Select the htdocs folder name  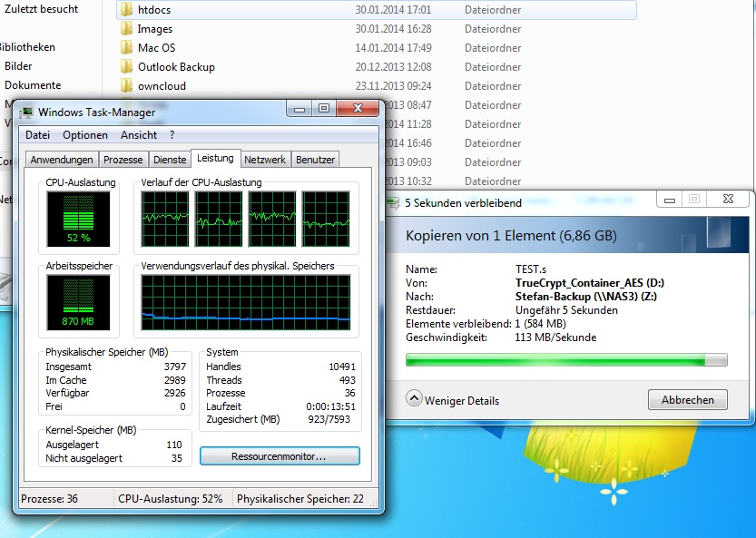pos(153,10)
